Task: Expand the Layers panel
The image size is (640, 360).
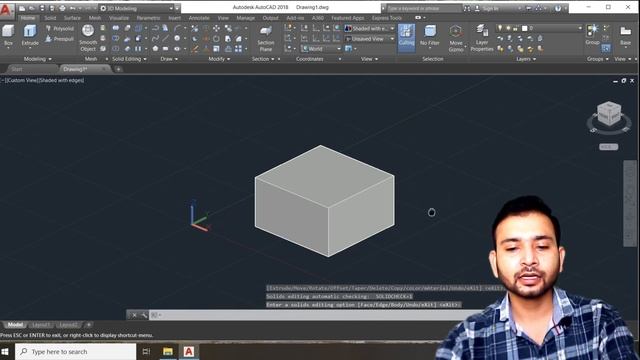Action: tap(526, 59)
